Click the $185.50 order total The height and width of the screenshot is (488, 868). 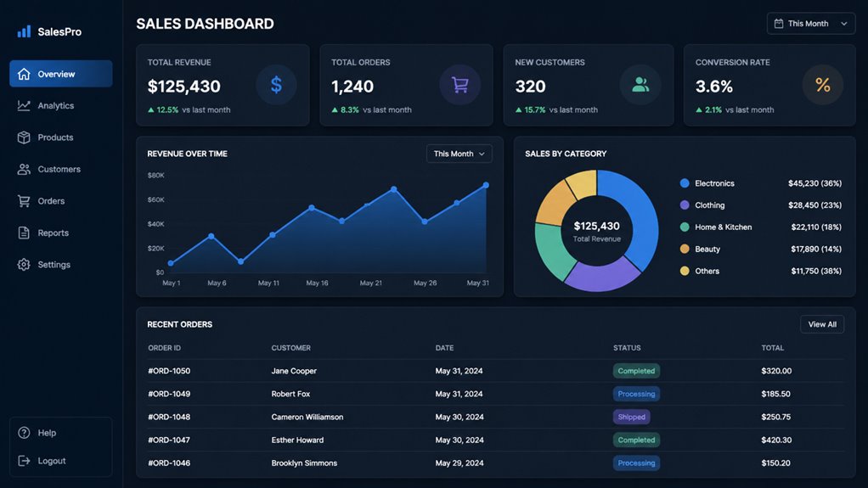775,394
